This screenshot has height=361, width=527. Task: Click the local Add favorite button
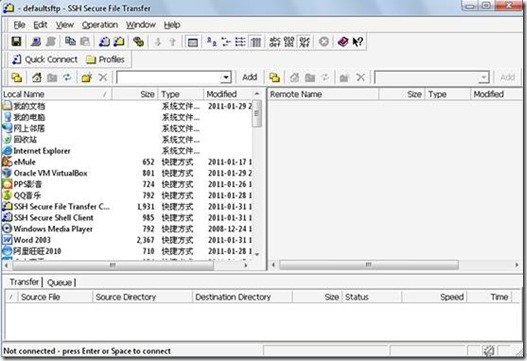click(x=249, y=77)
